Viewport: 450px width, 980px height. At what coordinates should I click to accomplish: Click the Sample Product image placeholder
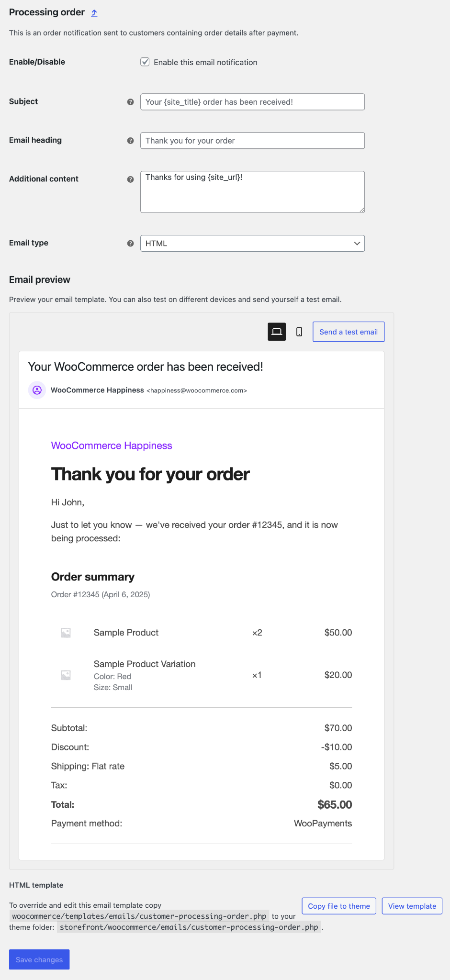coord(65,632)
